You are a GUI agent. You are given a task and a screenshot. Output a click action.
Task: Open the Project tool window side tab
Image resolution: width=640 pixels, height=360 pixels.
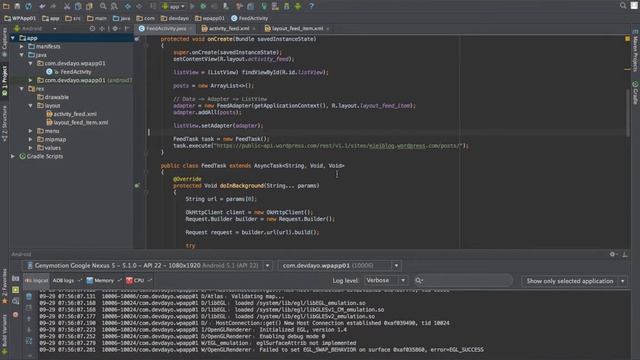click(x=4, y=81)
